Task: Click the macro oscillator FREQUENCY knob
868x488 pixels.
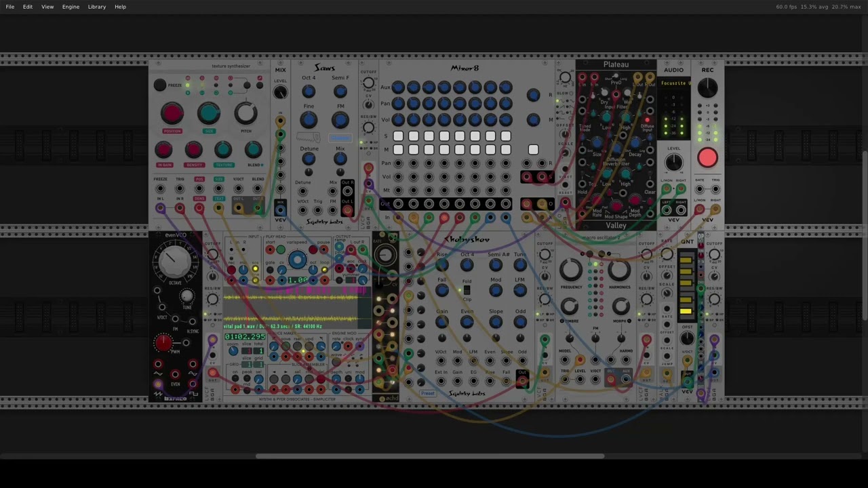Action: tap(571, 270)
